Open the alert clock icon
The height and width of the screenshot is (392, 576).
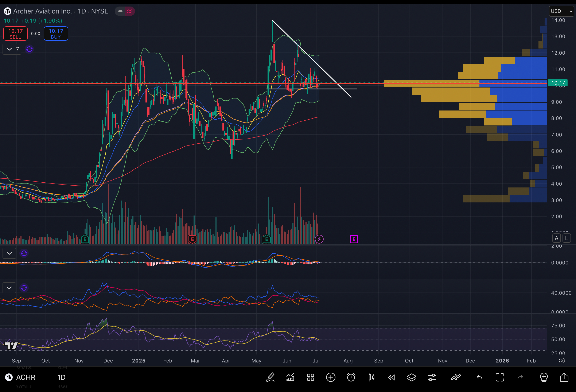[x=351, y=377]
